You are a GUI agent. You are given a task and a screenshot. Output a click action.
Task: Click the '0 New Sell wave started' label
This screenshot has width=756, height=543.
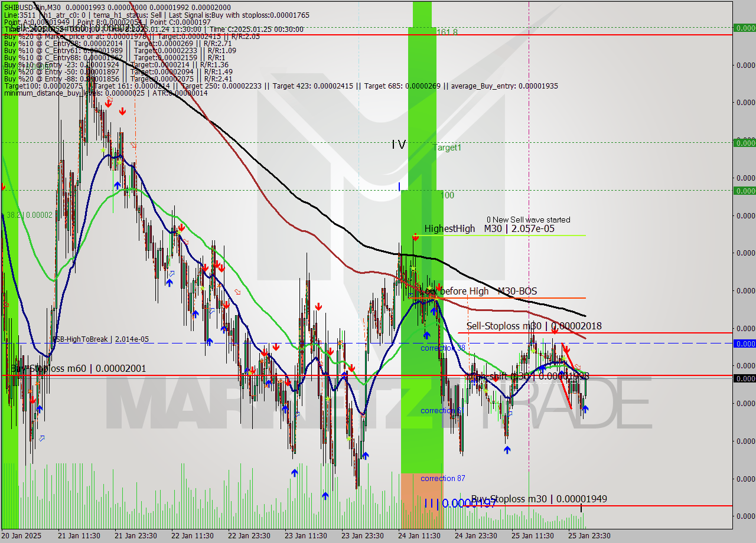[529, 220]
